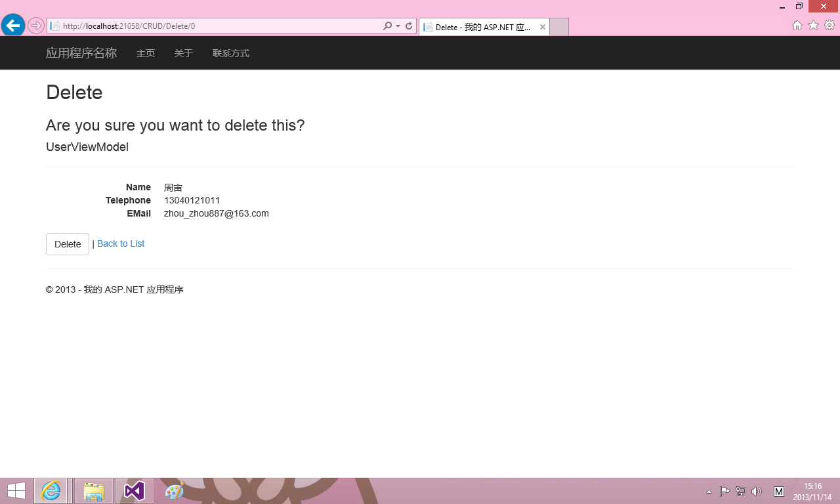Follow the Back to List link
This screenshot has width=840, height=504.
coord(121,243)
